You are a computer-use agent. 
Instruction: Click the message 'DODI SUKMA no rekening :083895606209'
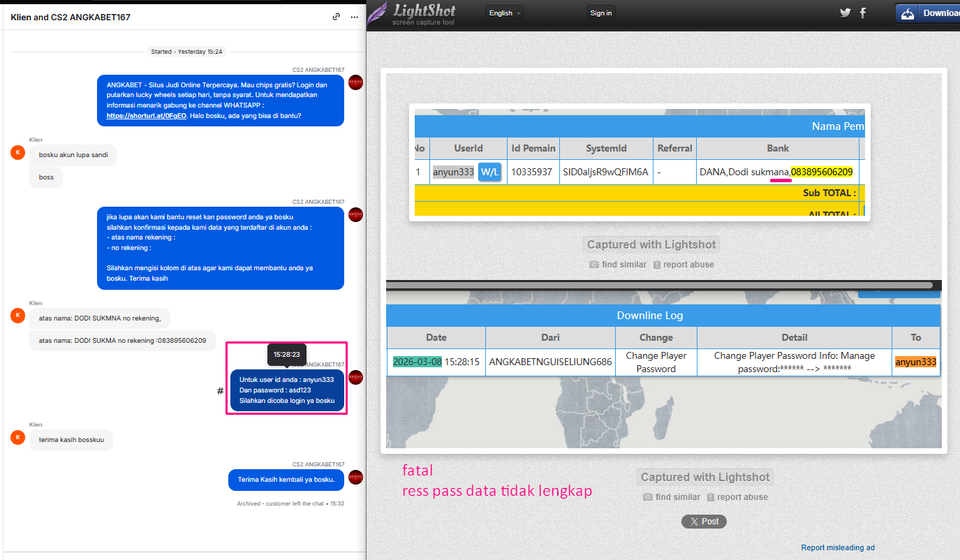point(122,341)
